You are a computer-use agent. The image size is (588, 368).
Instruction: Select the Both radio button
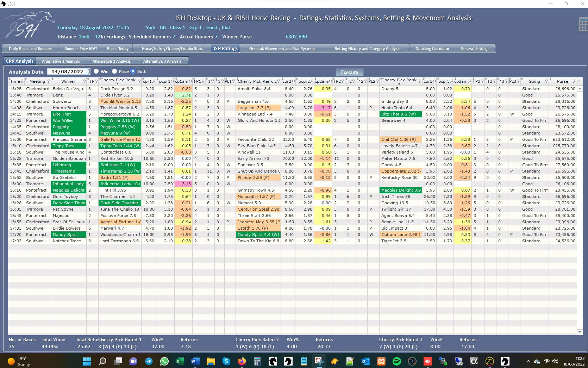pyautogui.click(x=133, y=71)
